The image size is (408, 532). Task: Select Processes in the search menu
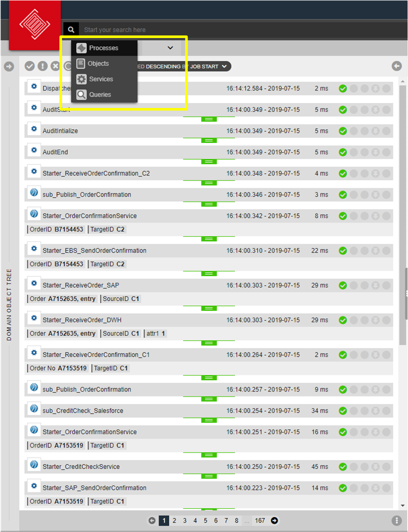click(x=104, y=48)
